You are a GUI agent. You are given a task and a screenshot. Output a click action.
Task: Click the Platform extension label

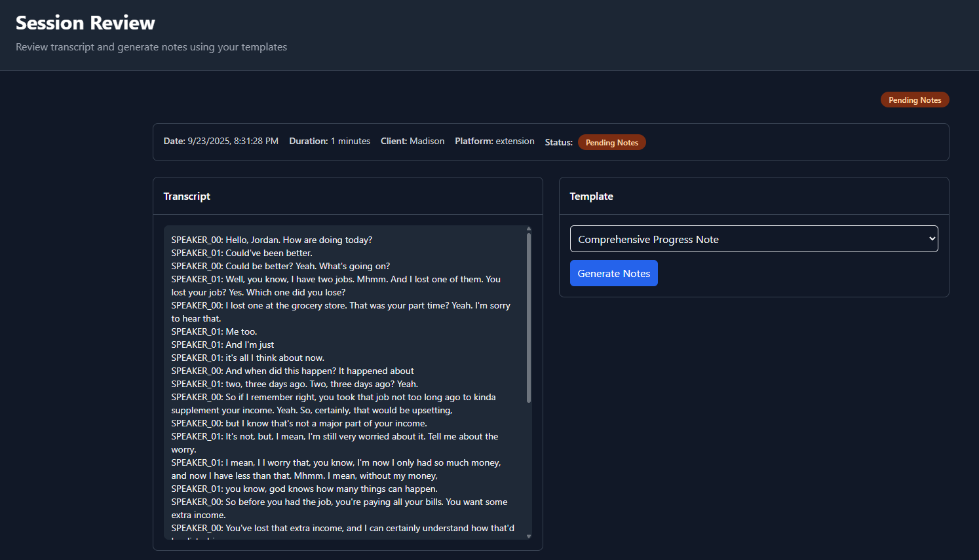495,141
